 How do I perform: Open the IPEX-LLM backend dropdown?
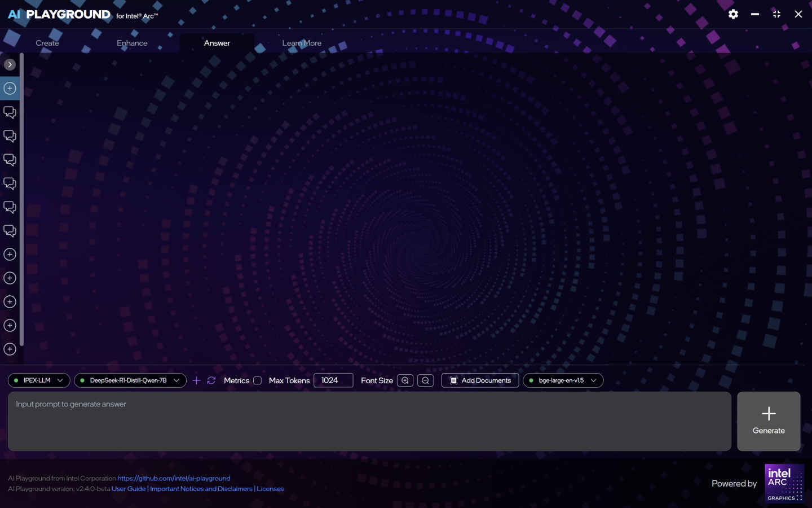coord(60,380)
